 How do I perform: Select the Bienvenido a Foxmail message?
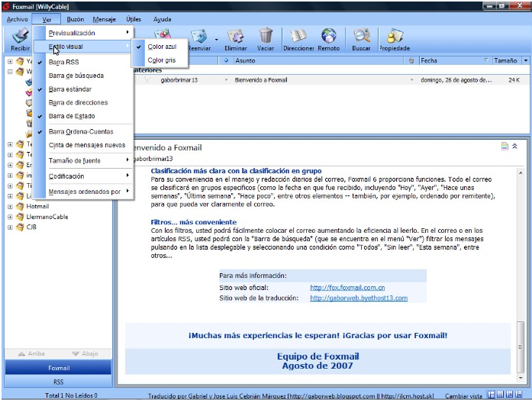pyautogui.click(x=260, y=80)
